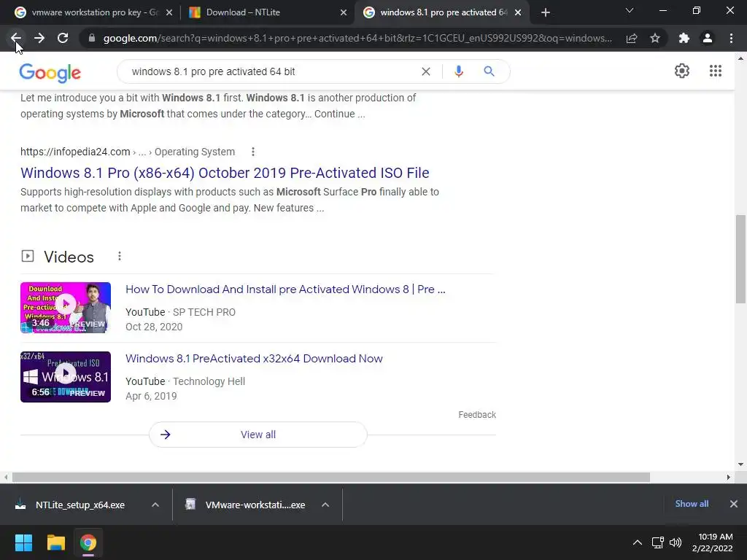Close the Download – NTLite tab
Image resolution: width=747 pixels, height=560 pixels.
[344, 12]
